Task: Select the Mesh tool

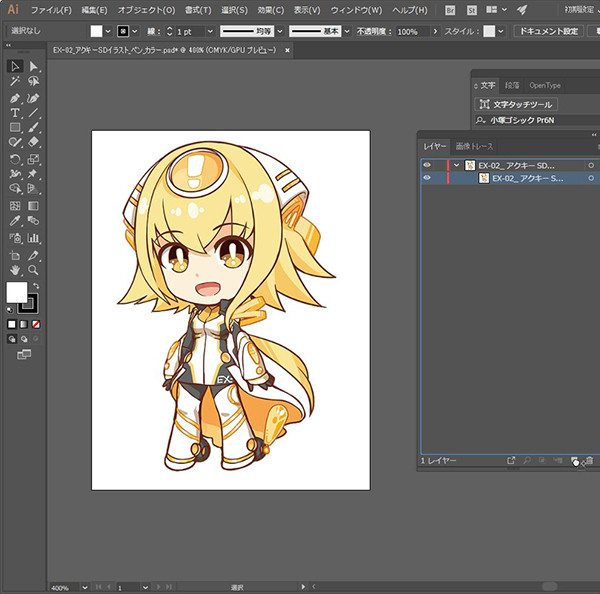Action: coord(15,206)
